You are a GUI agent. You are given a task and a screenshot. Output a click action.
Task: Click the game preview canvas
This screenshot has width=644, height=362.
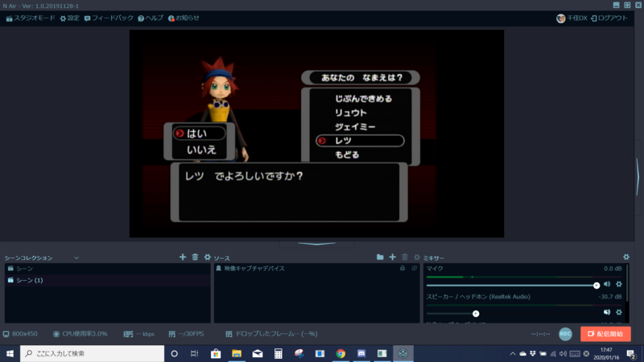pyautogui.click(x=316, y=134)
